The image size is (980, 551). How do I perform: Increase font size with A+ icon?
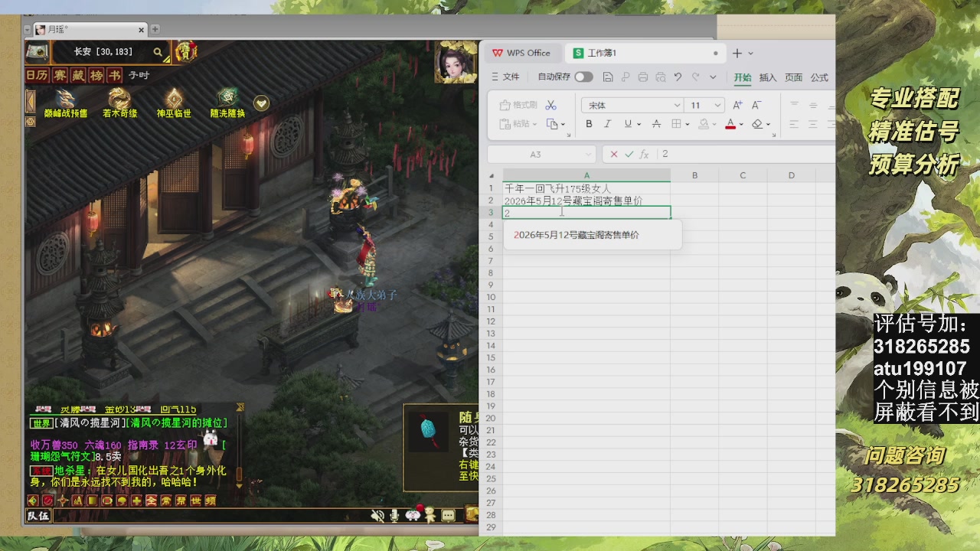737,105
